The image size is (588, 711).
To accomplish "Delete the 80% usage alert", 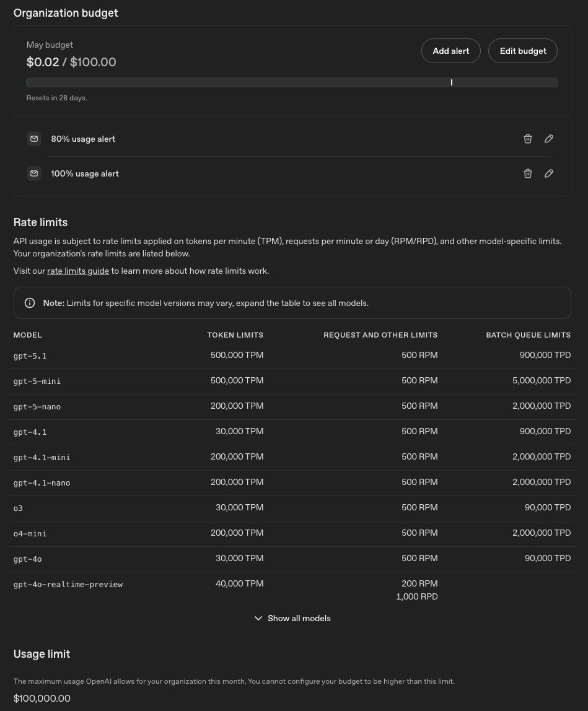I will 528,139.
